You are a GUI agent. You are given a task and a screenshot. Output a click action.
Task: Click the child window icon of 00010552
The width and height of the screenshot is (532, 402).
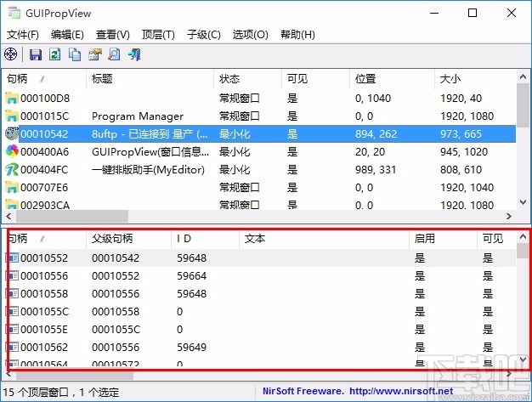(13, 258)
